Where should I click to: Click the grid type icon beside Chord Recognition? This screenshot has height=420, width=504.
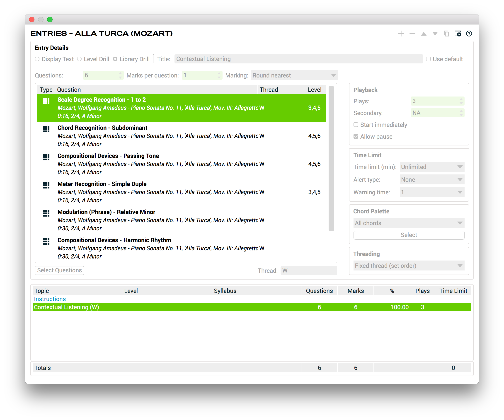(46, 130)
